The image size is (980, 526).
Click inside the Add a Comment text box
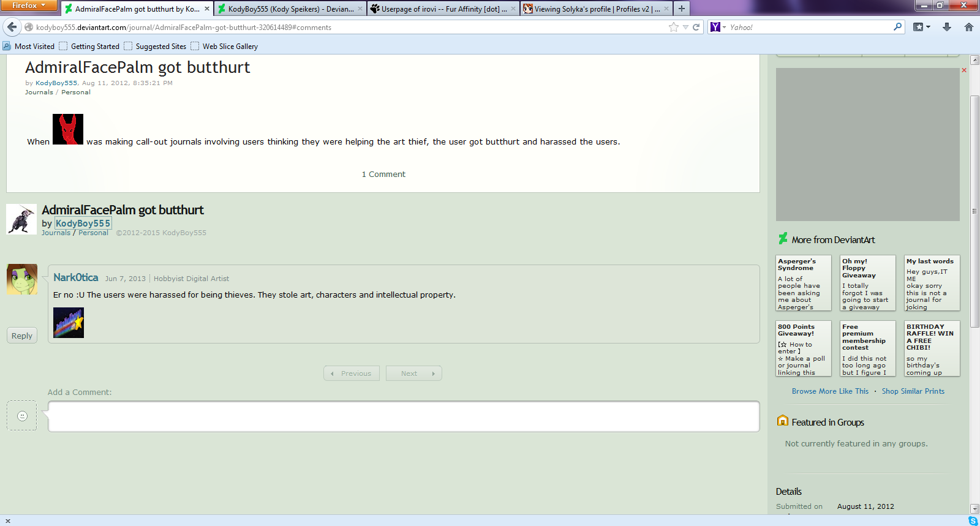tap(404, 416)
